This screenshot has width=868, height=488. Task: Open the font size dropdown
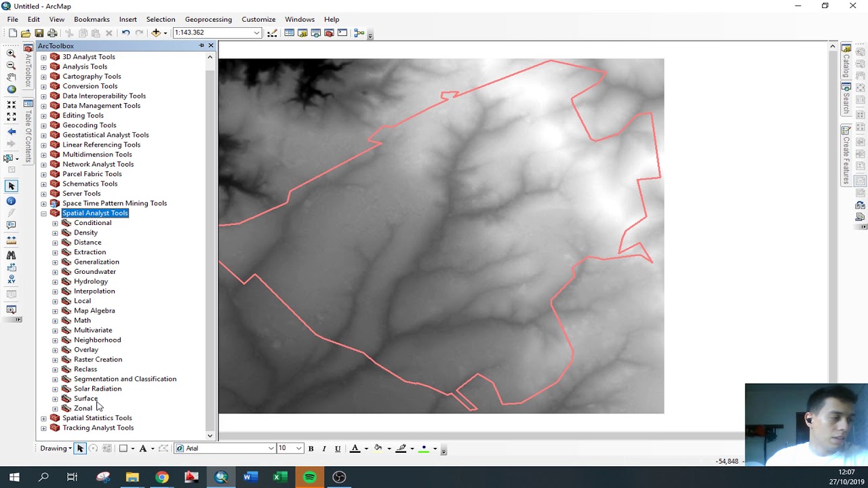(x=298, y=448)
